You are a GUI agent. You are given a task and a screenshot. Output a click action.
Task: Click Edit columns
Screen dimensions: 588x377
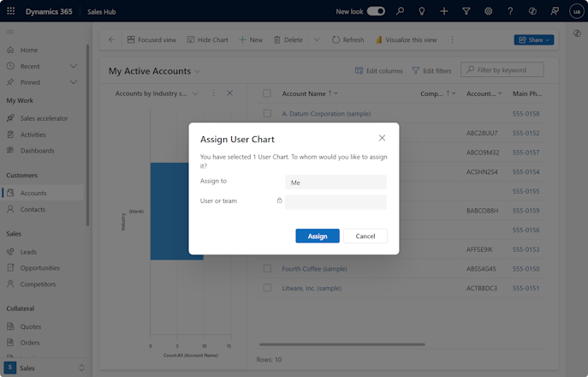coord(379,70)
